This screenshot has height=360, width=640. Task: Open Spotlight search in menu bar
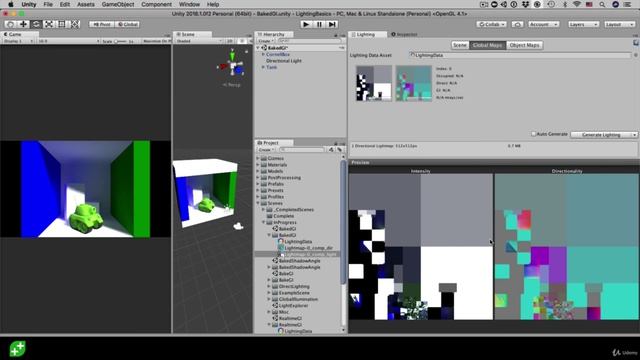(x=602, y=4)
